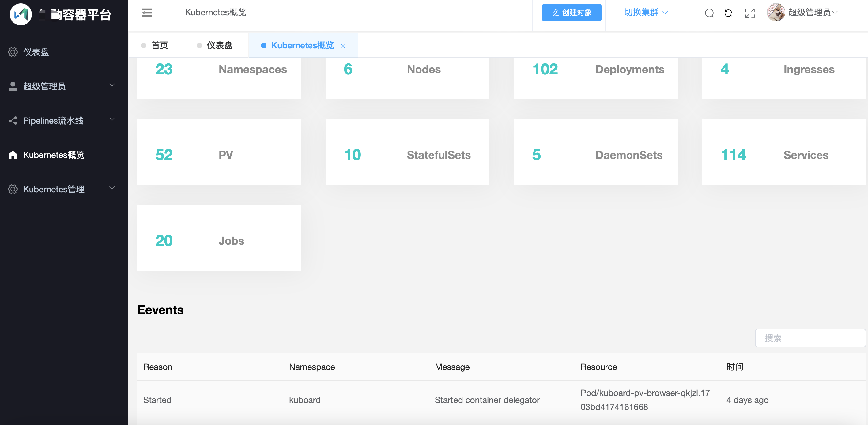868x425 pixels.
Task: Click the search magnifier icon in header
Action: (709, 13)
